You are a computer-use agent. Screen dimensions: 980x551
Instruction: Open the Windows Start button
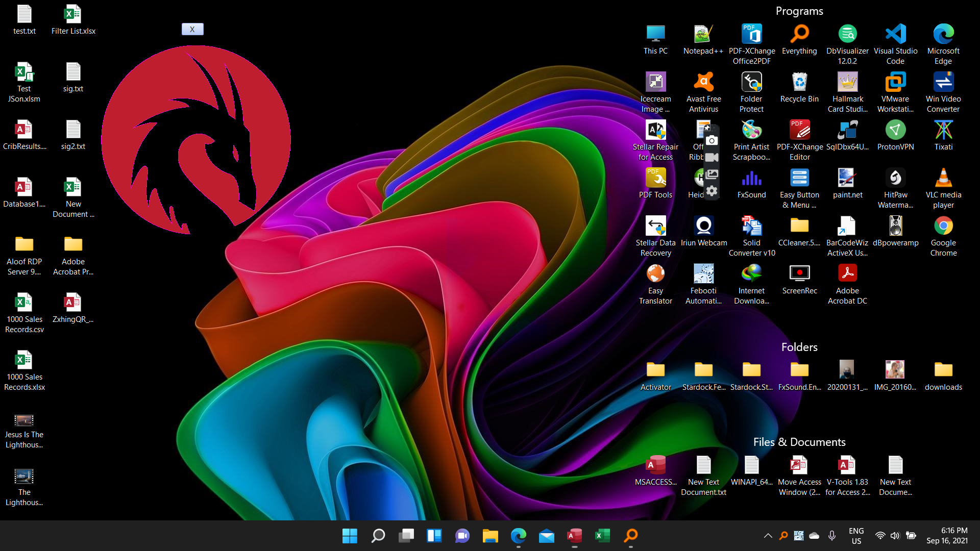point(350,536)
